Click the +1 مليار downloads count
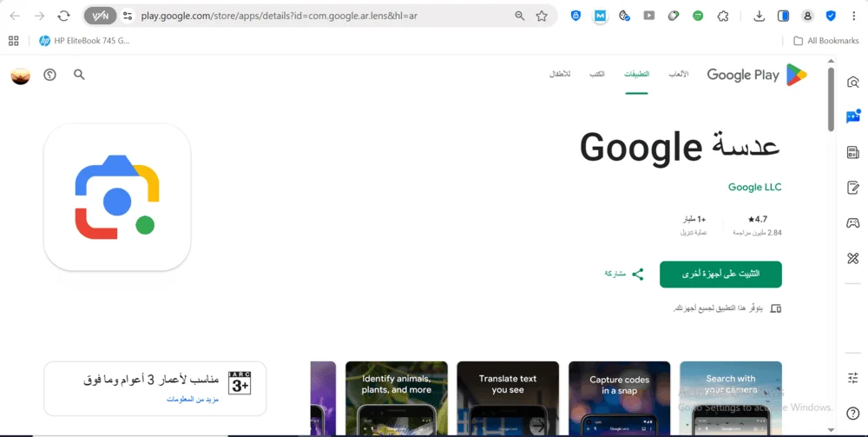The image size is (868, 437). [694, 219]
